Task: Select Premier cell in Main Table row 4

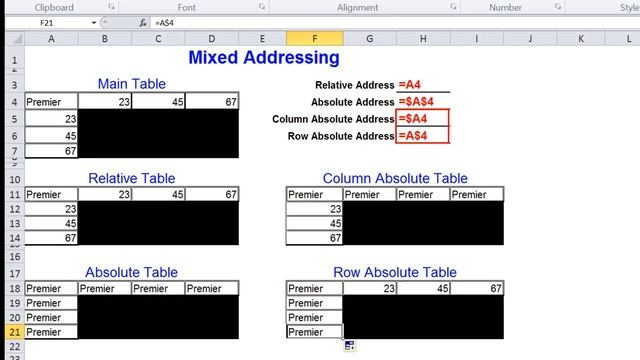Action: 51,102
